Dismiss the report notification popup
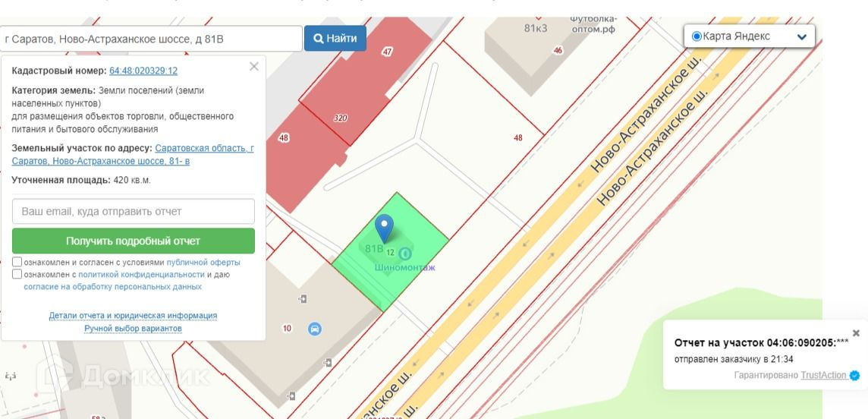The image size is (868, 419). [x=856, y=333]
